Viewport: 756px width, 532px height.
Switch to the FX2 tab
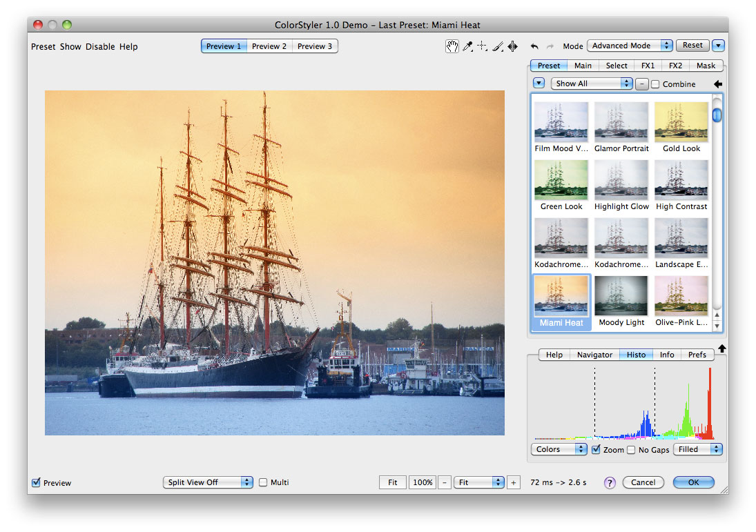point(675,66)
